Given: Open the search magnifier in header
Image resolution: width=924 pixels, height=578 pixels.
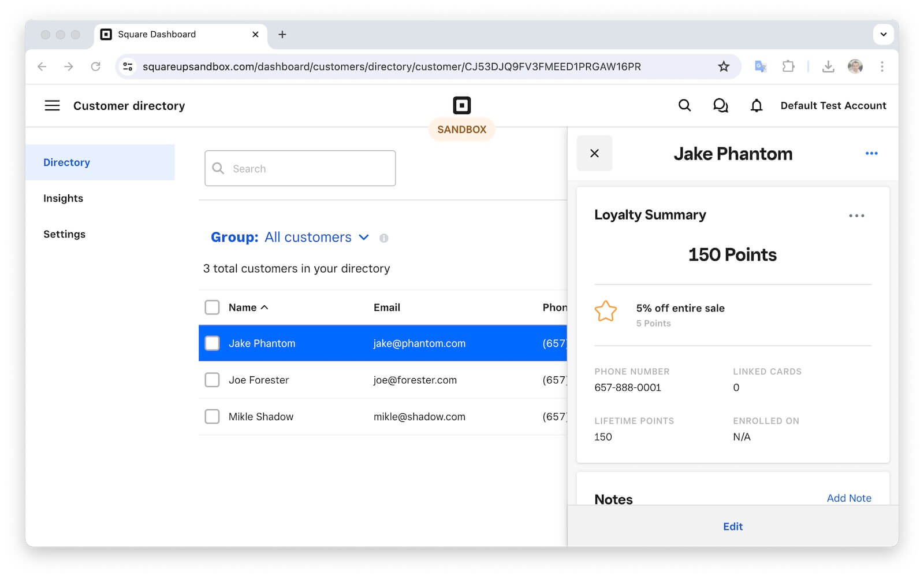Looking at the screenshot, I should click(x=684, y=105).
